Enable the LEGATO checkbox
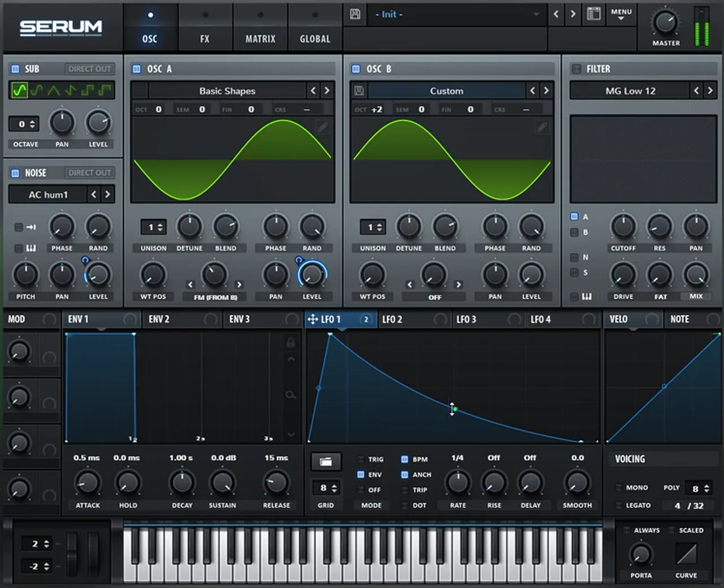Screen dimensions: 724x588 (x=619, y=505)
